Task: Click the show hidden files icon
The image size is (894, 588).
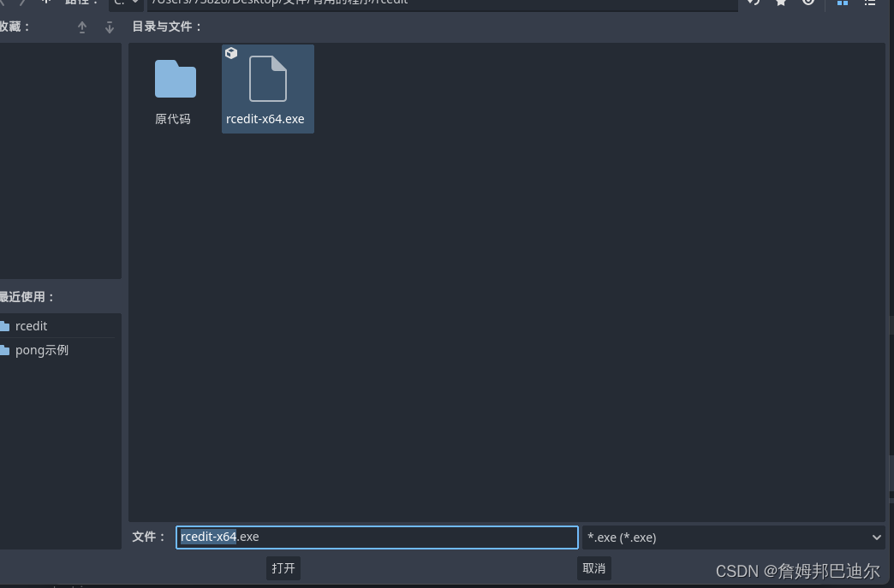Action: pos(808,3)
